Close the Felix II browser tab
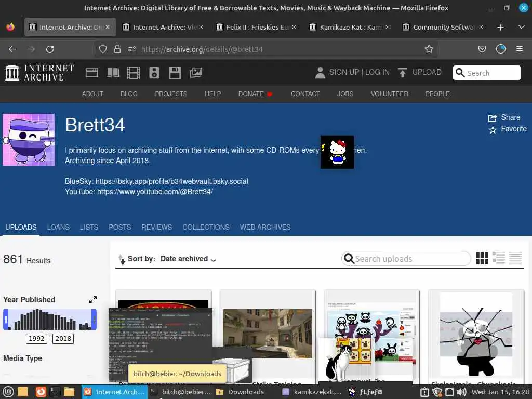The width and height of the screenshot is (532, 399). pos(294,27)
